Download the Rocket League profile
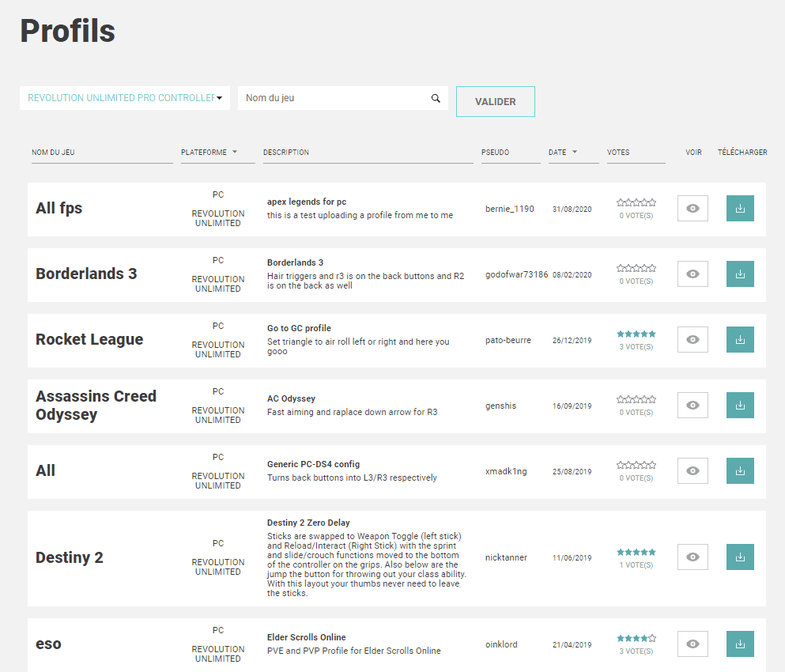Image resolution: width=785 pixels, height=672 pixels. (x=740, y=340)
